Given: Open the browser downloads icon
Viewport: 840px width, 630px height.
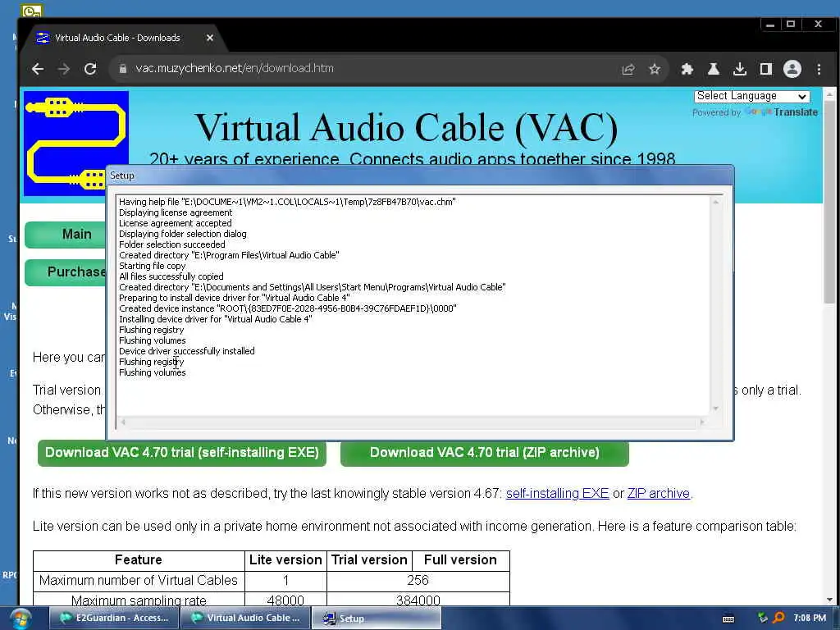Looking at the screenshot, I should (x=740, y=69).
